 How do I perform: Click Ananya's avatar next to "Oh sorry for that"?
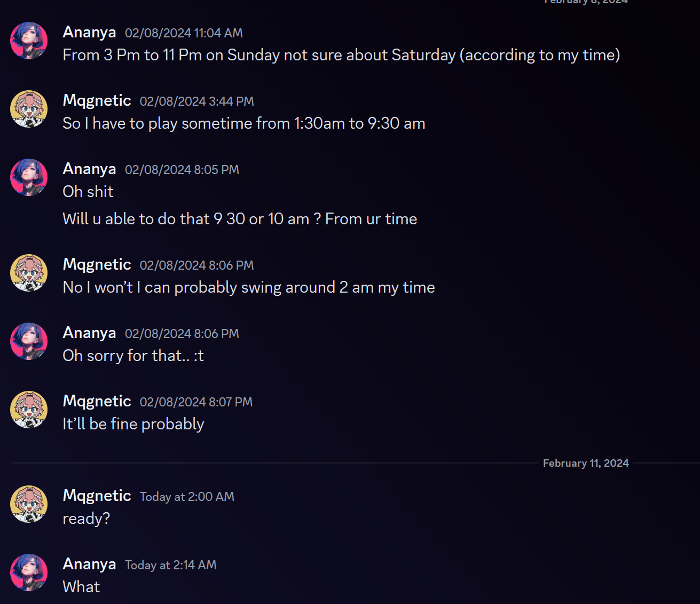(29, 341)
